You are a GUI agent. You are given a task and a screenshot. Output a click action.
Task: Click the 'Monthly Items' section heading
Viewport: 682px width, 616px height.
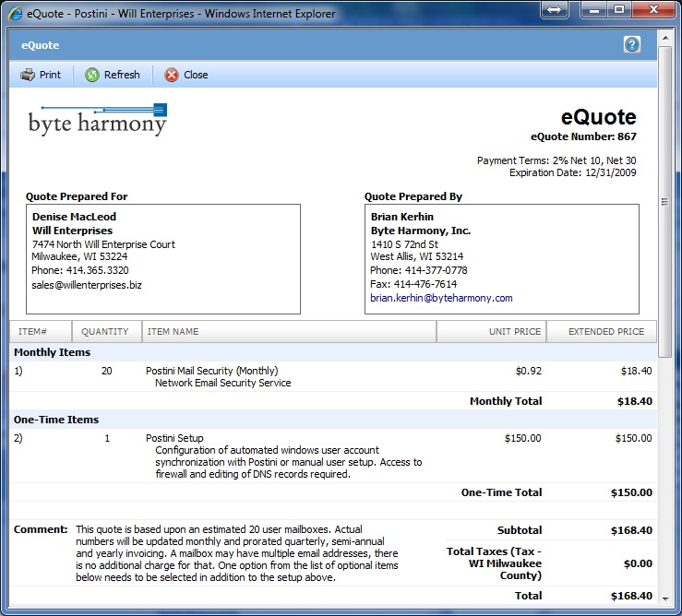click(x=53, y=352)
